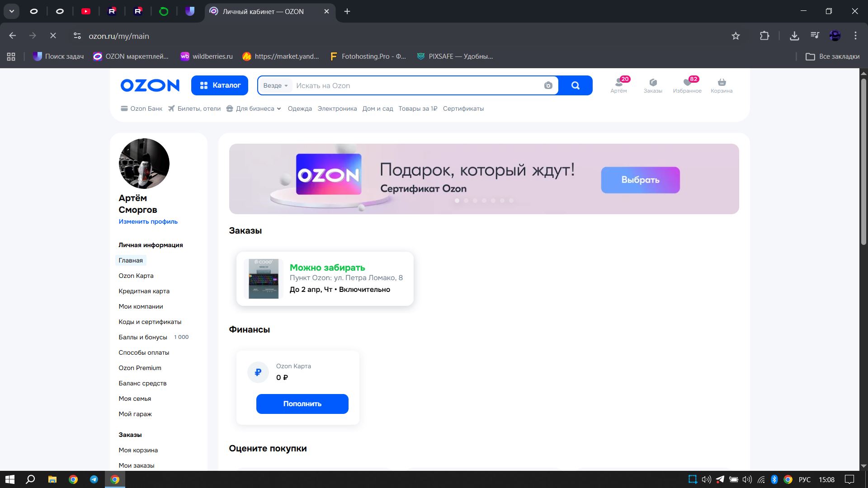Open Telegram from the Windows taskbar
Viewport: 868px width, 488px height.
point(94,479)
